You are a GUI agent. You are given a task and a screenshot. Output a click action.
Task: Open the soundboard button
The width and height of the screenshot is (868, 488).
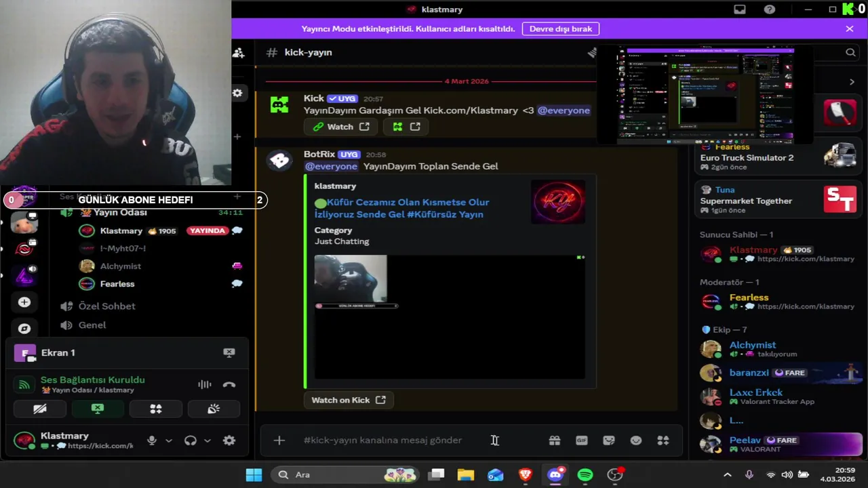click(x=214, y=409)
